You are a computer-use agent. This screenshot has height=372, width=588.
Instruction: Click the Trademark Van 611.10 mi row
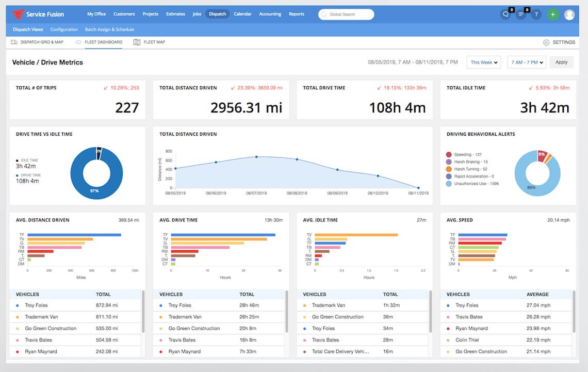(x=75, y=317)
